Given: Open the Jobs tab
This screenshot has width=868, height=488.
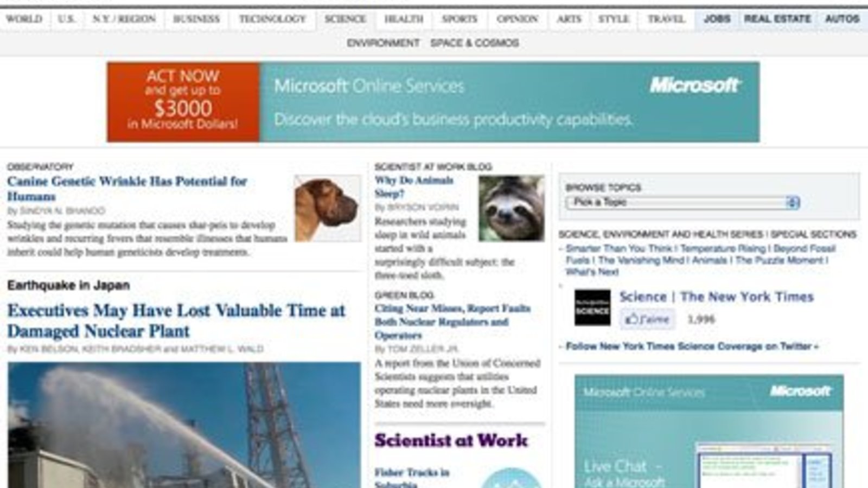Looking at the screenshot, I should pos(717,19).
